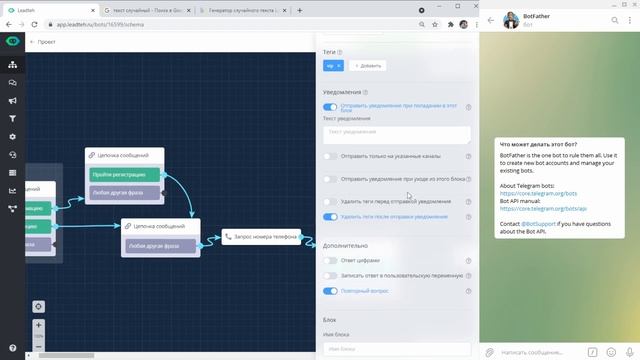The width and height of the screenshot is (640, 360).
Task: Click the canvas horizontal scrollbar
Action: point(66,356)
